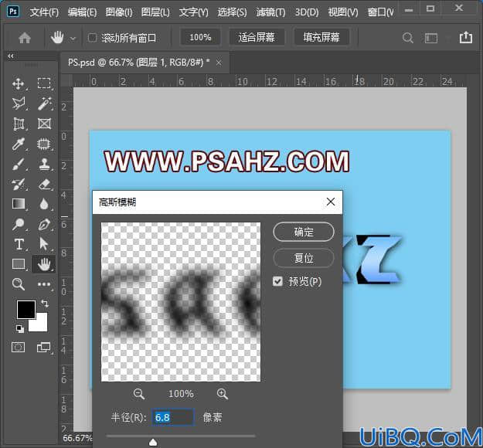Select the Crop tool
This screenshot has width=483, height=448.
19,124
